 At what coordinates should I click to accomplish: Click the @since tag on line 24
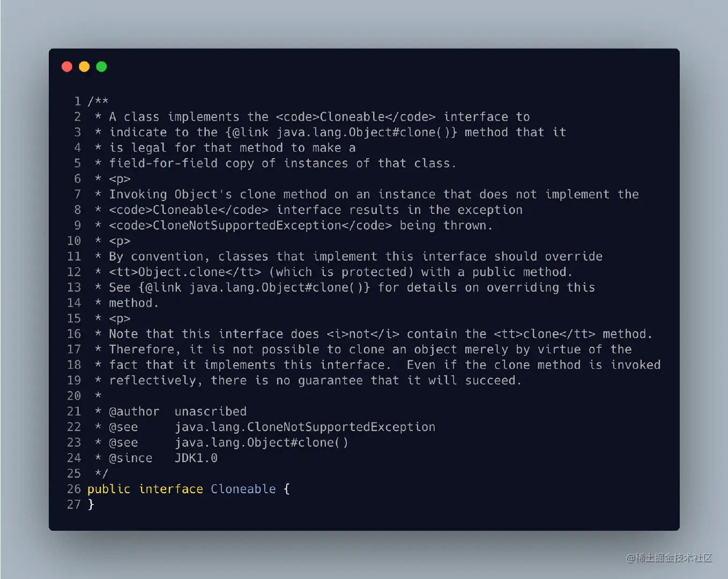(x=131, y=458)
